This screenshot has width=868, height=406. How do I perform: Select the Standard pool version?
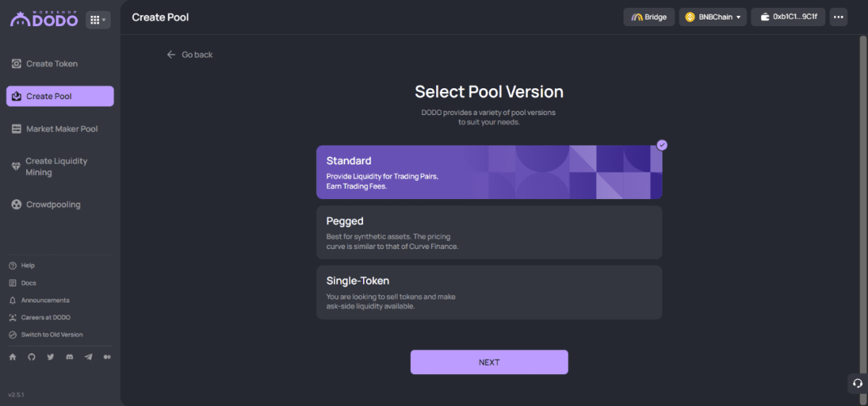(x=489, y=172)
